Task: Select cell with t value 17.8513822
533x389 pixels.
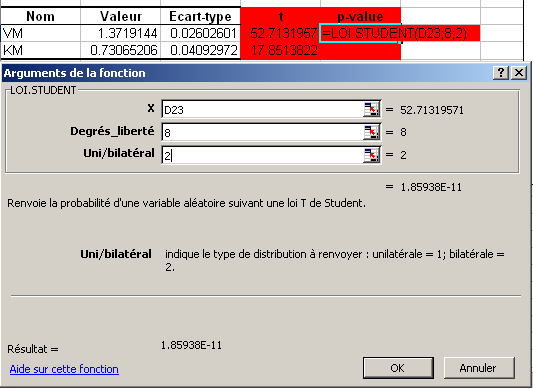Action: click(280, 50)
